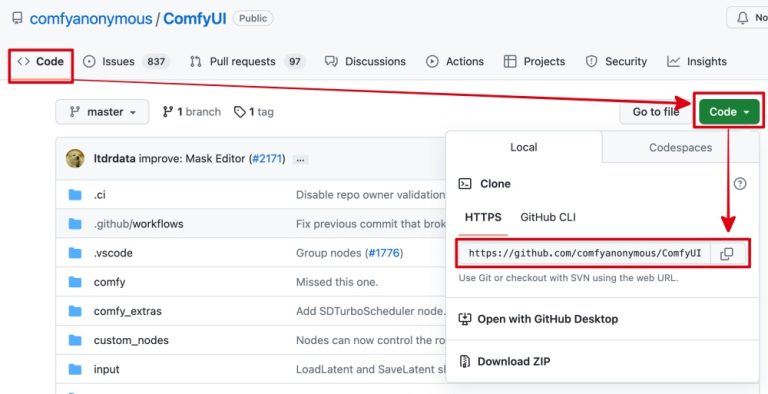Click the clone URL text field

[x=584, y=253]
